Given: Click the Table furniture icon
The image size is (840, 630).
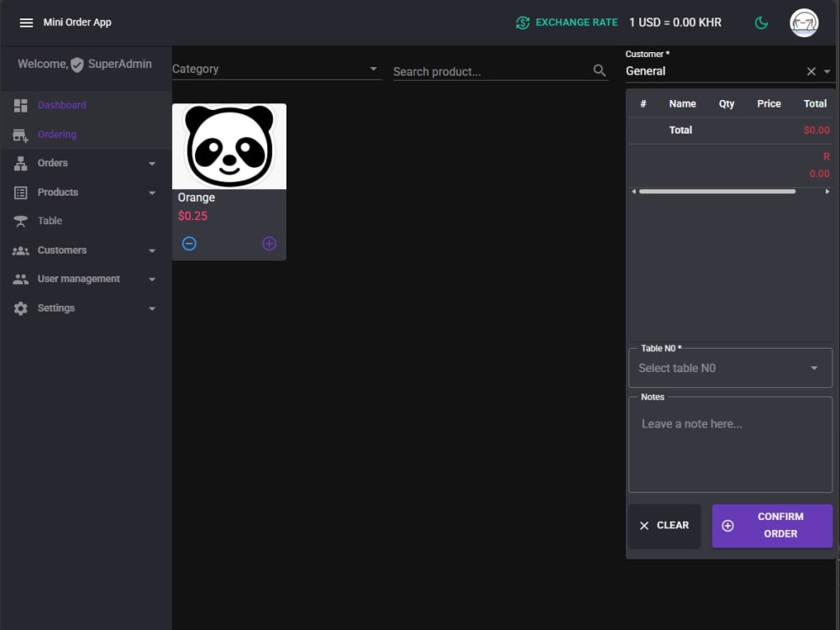Looking at the screenshot, I should coord(20,221).
